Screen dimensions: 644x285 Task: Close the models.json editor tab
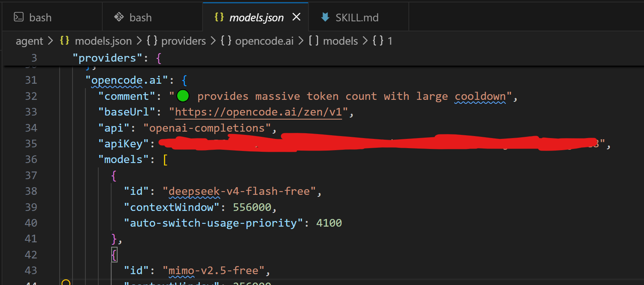coord(296,17)
